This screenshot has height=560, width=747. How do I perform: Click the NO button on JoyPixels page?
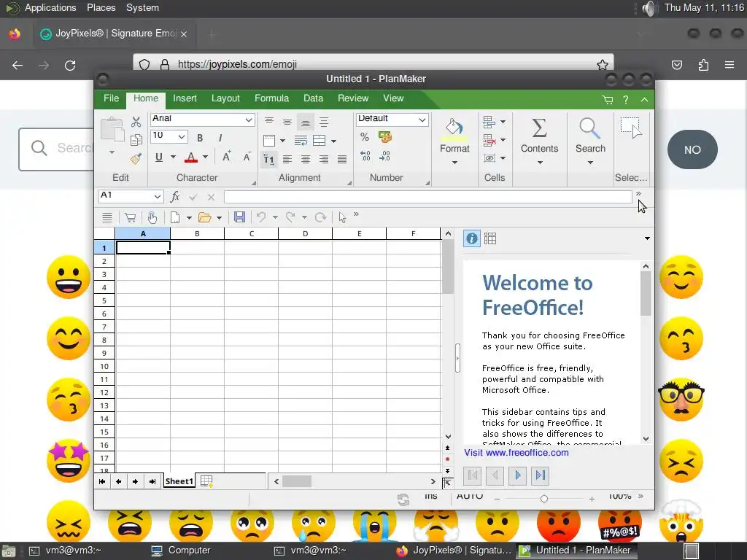[x=692, y=149]
